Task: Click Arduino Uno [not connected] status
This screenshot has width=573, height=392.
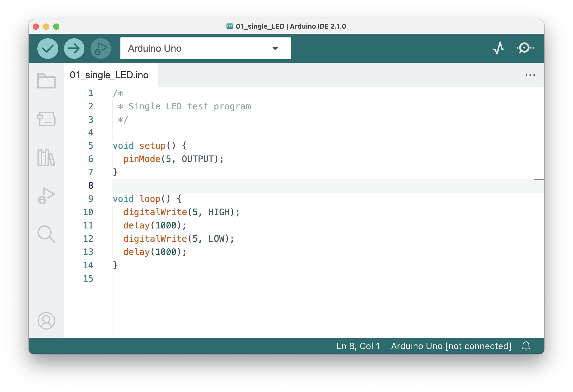Action: coord(451,346)
